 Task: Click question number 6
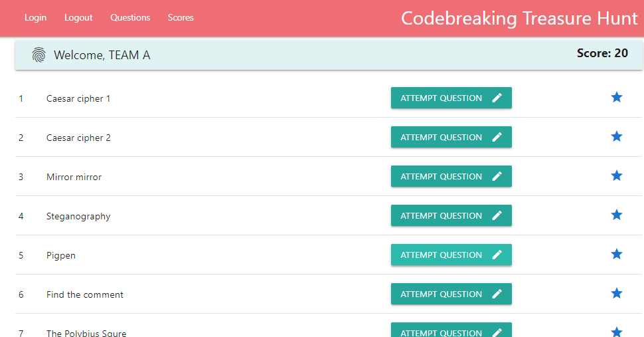(21, 294)
